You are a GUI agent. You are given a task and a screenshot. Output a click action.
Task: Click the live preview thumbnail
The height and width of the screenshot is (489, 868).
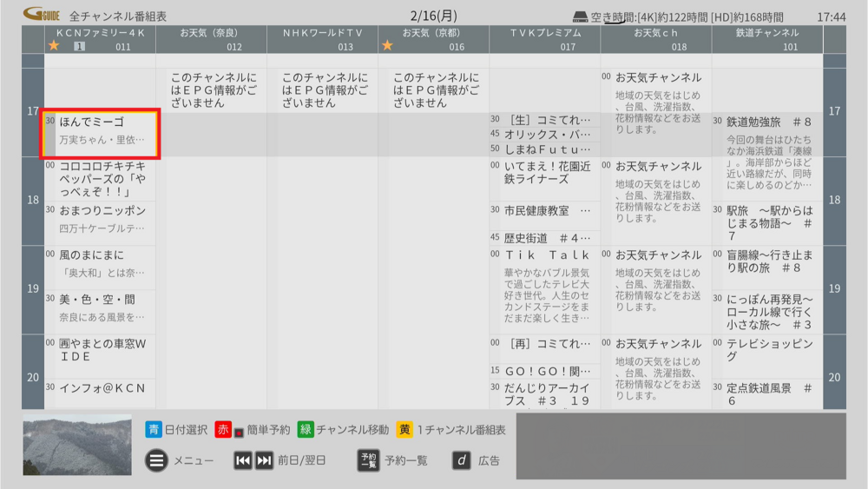77,445
